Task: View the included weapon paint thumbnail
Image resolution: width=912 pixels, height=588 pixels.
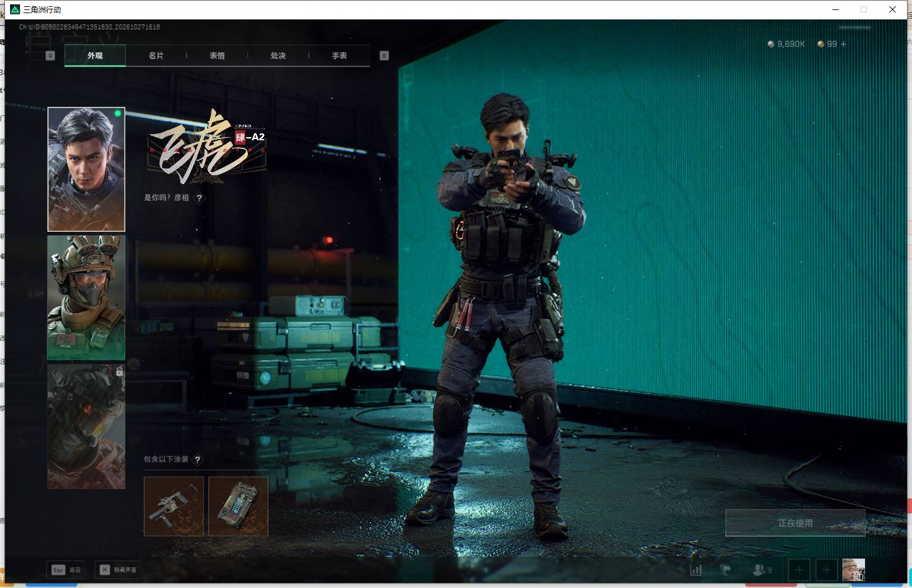Action: [x=174, y=507]
